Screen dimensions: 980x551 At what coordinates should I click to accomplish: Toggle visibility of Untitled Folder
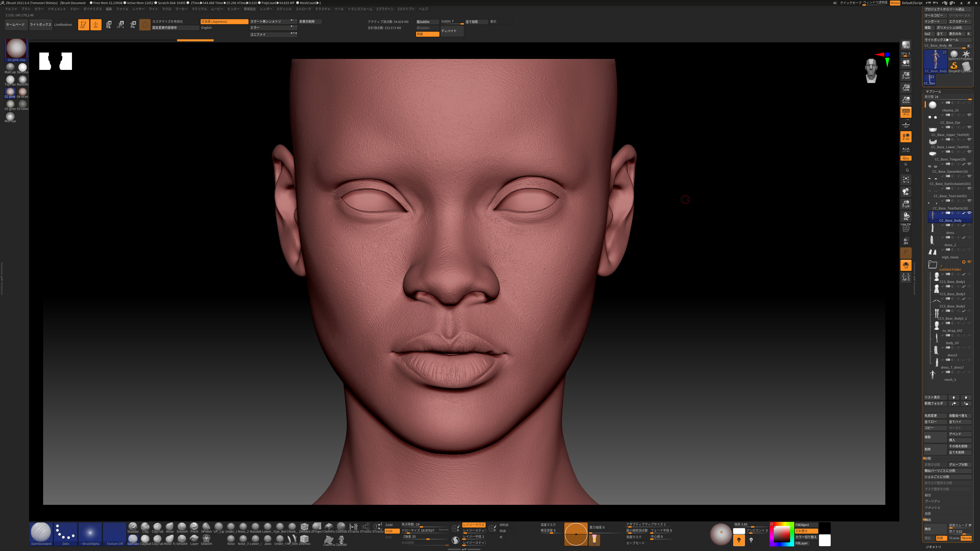969,262
